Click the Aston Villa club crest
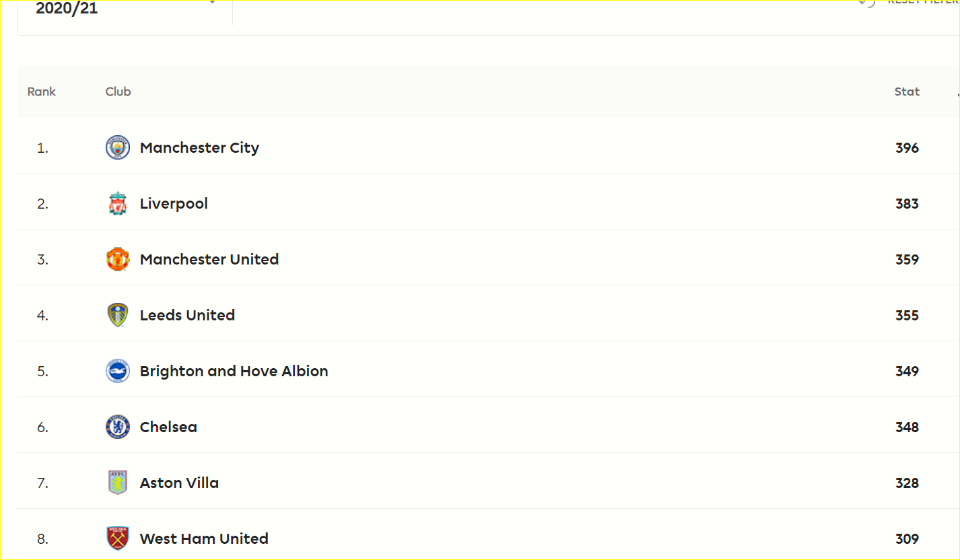The image size is (960, 560). tap(118, 483)
